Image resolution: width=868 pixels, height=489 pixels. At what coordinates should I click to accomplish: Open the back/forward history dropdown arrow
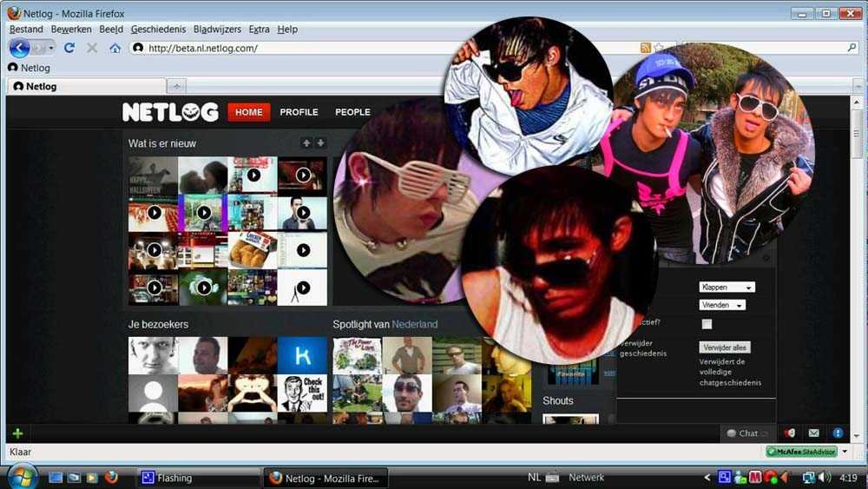coord(51,48)
